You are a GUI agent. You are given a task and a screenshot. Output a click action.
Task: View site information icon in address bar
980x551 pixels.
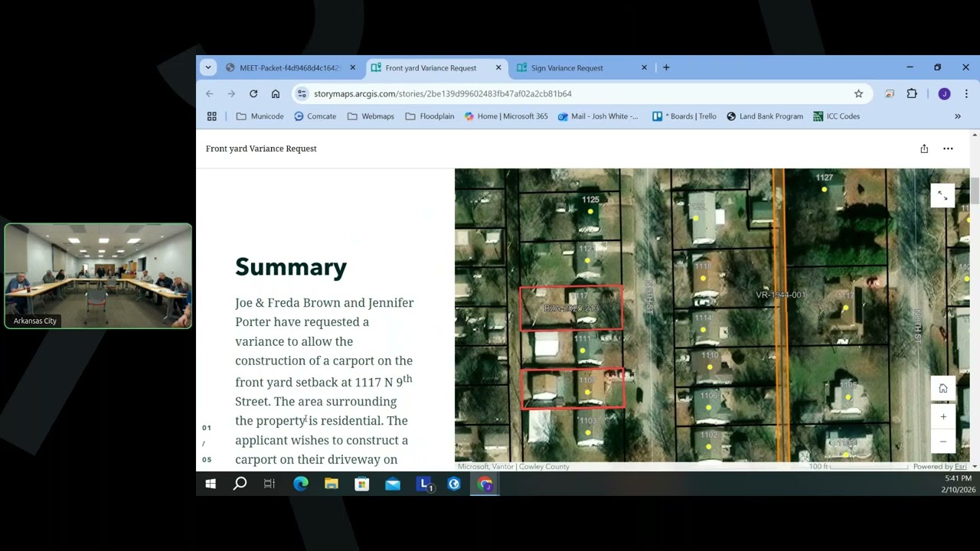click(x=302, y=93)
